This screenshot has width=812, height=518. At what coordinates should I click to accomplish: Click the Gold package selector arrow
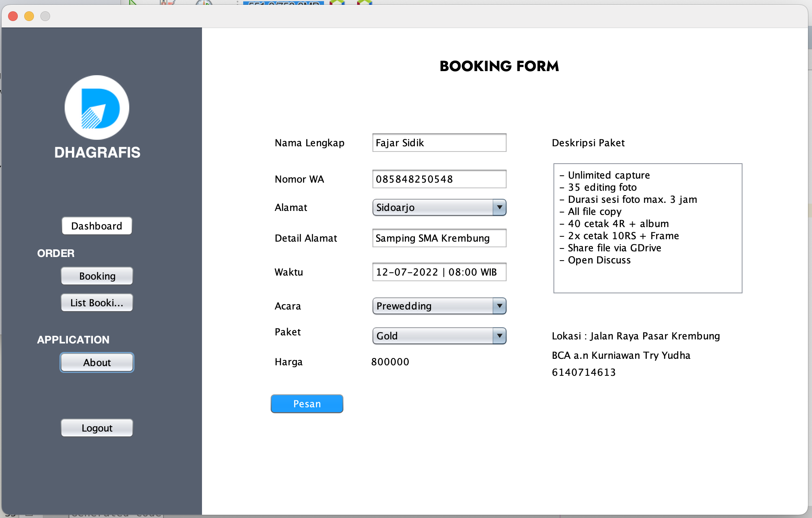pyautogui.click(x=499, y=336)
